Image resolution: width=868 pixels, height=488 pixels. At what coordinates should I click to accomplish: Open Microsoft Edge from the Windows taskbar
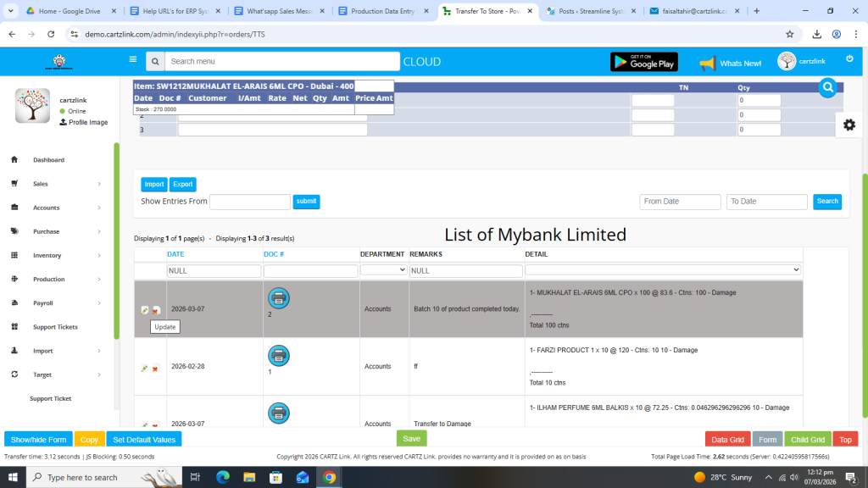223,477
